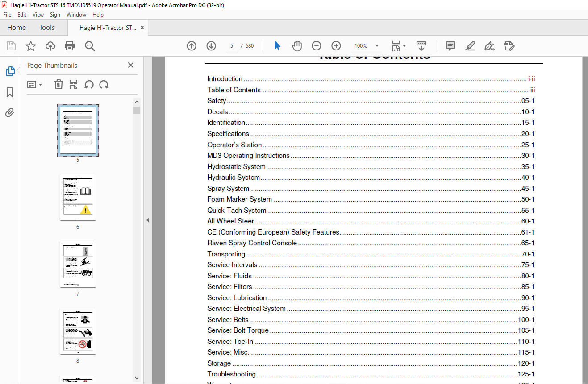Switch to the Home tab
The height and width of the screenshot is (384, 588).
(x=17, y=28)
